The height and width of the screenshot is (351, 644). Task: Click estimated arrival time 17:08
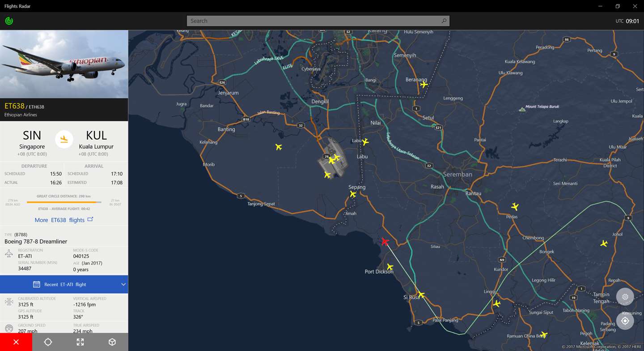click(117, 183)
